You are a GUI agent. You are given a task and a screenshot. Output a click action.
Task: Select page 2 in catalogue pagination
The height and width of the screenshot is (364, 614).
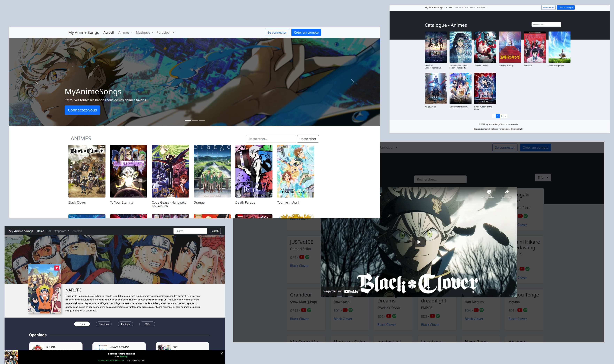502,116
